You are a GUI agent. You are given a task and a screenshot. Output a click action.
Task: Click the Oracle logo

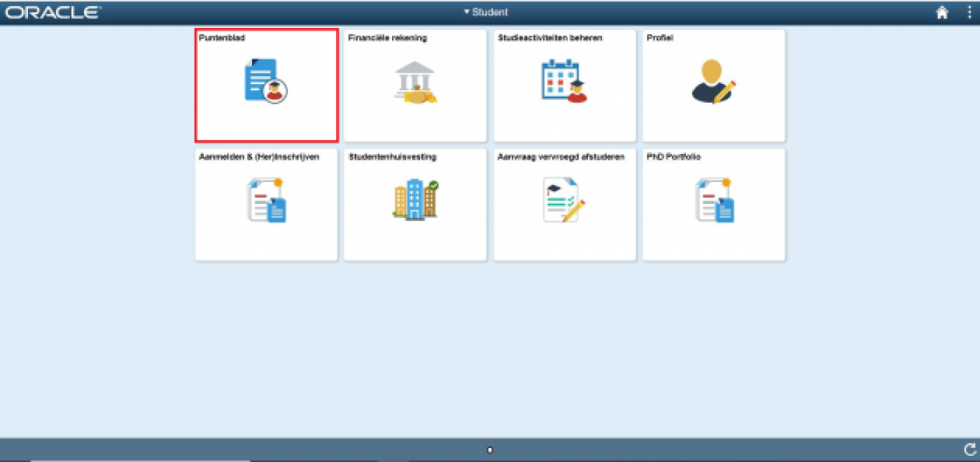click(x=53, y=13)
